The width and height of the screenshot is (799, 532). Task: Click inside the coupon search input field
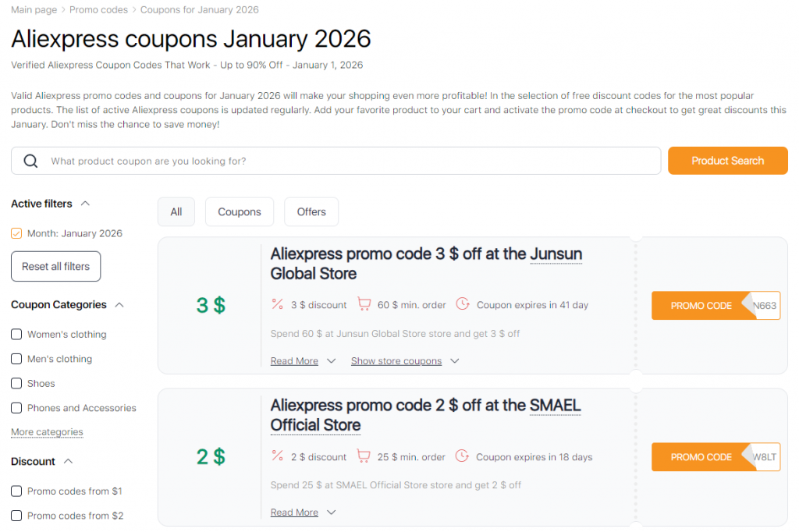click(x=312, y=161)
